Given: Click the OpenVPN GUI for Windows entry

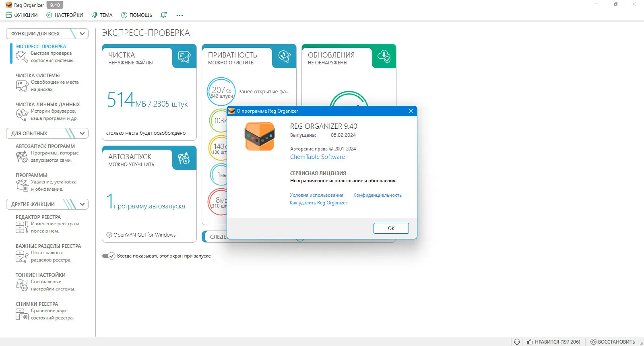Looking at the screenshot, I should 141,235.
